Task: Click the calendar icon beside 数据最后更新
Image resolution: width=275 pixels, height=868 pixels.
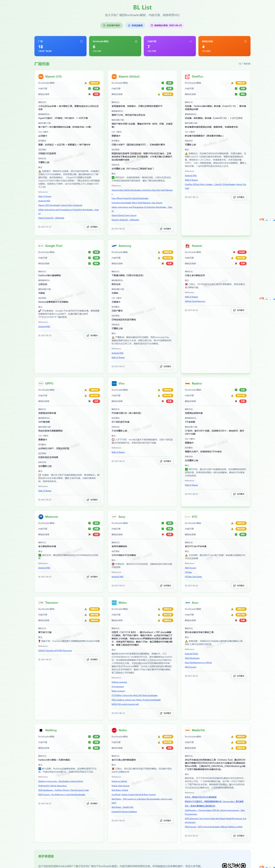Action: point(152,25)
